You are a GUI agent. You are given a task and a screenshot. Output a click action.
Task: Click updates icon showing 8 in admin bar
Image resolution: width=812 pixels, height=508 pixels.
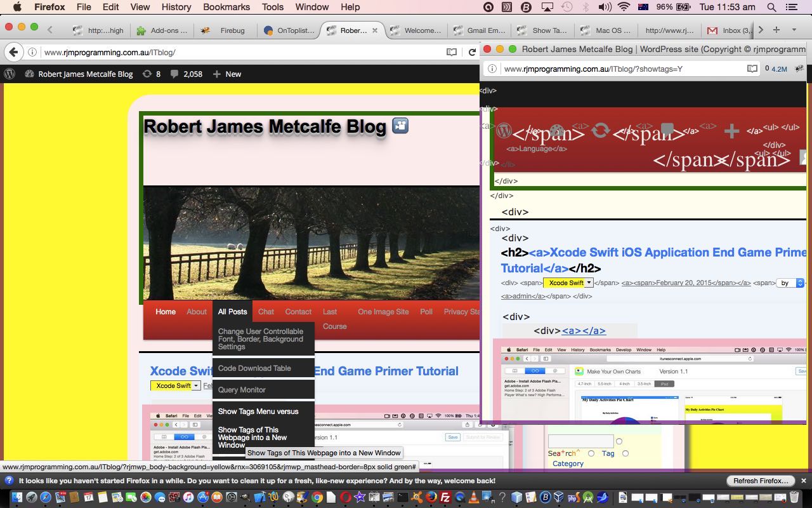coord(152,74)
